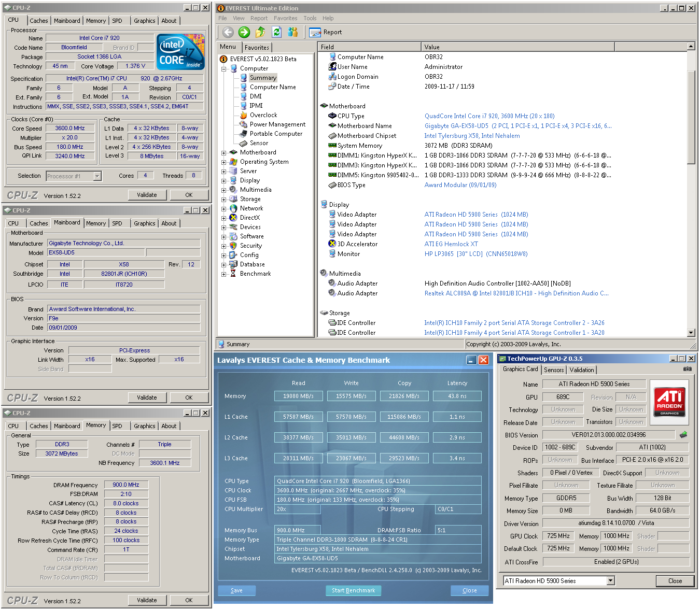
Task: Minimize the benchmark window
Action: 471,360
